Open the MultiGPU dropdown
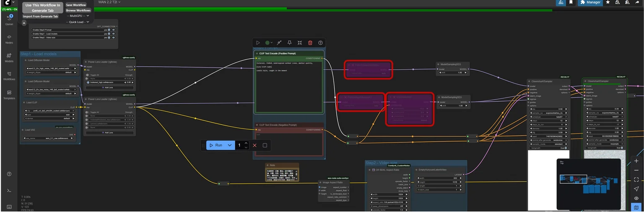Image resolution: width=644 pixels, height=213 pixels. pos(78,16)
